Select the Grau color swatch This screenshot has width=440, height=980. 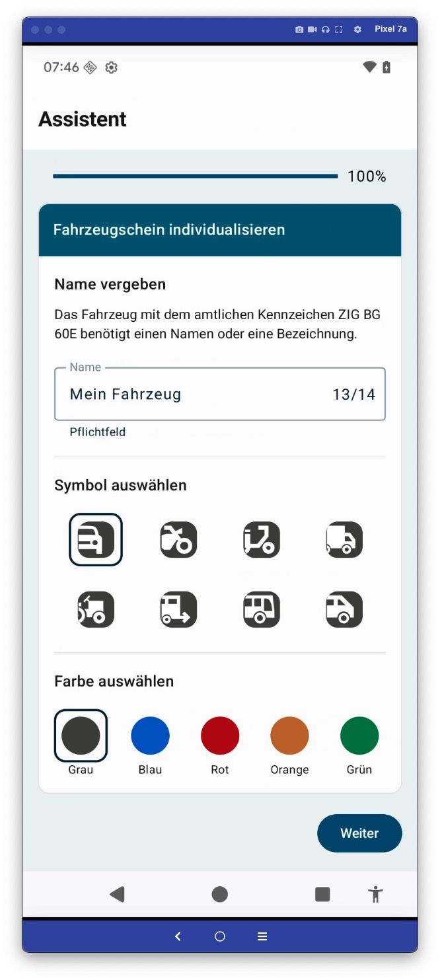pyautogui.click(x=81, y=735)
